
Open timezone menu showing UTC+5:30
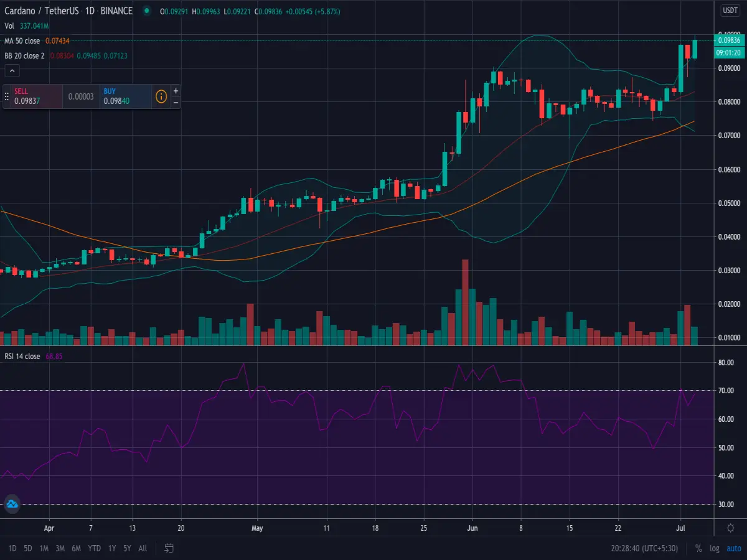tap(646, 548)
